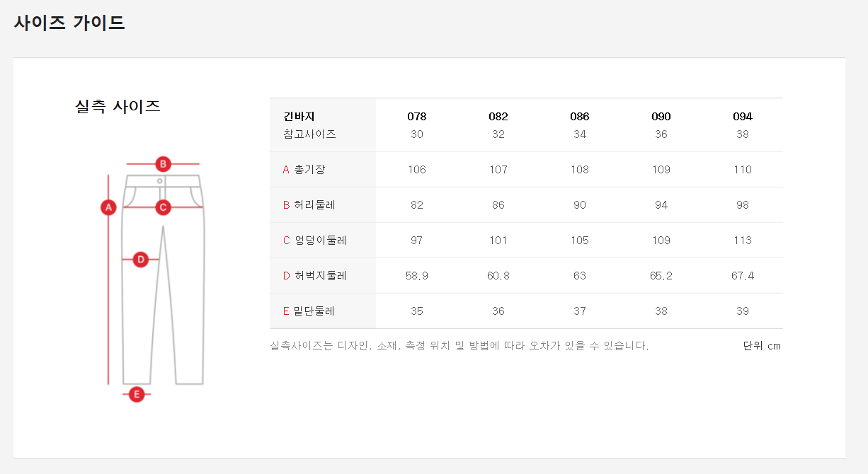Click the red E marker below the hem
The height and width of the screenshot is (474, 868).
click(x=137, y=394)
